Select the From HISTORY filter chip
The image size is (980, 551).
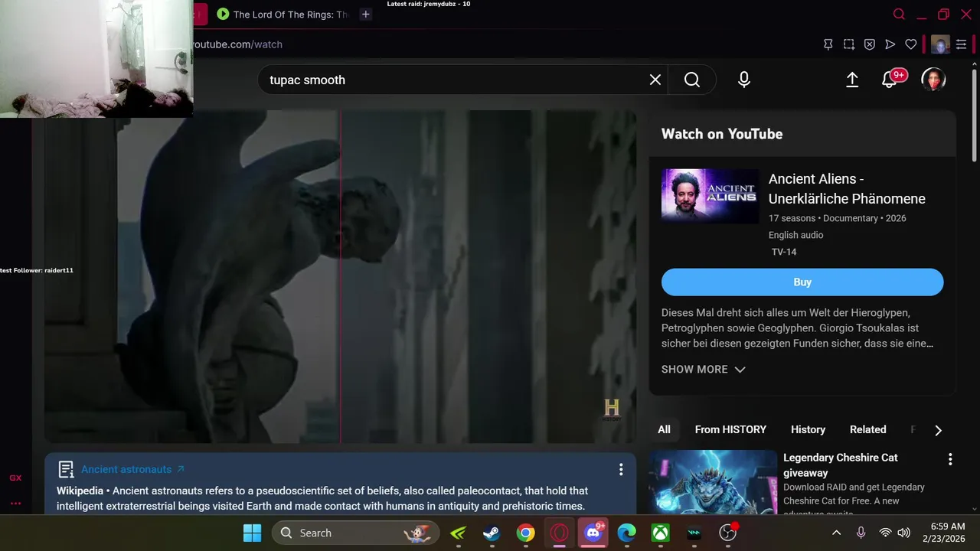(x=730, y=430)
